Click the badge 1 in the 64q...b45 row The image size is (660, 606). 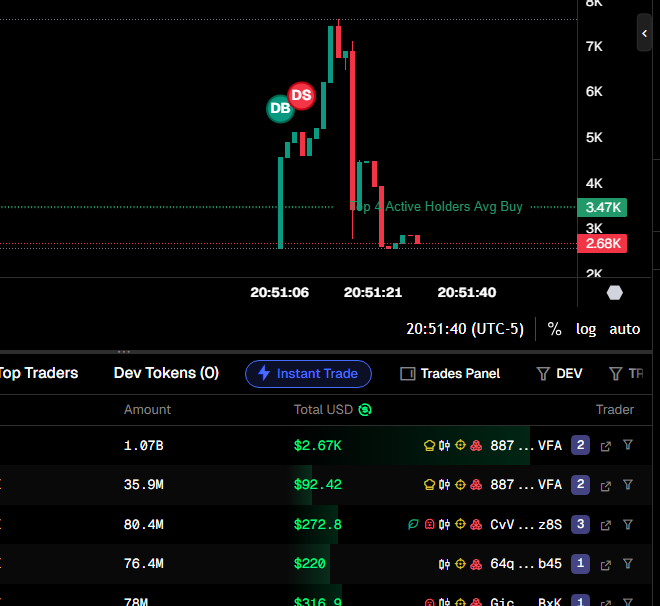click(x=580, y=564)
